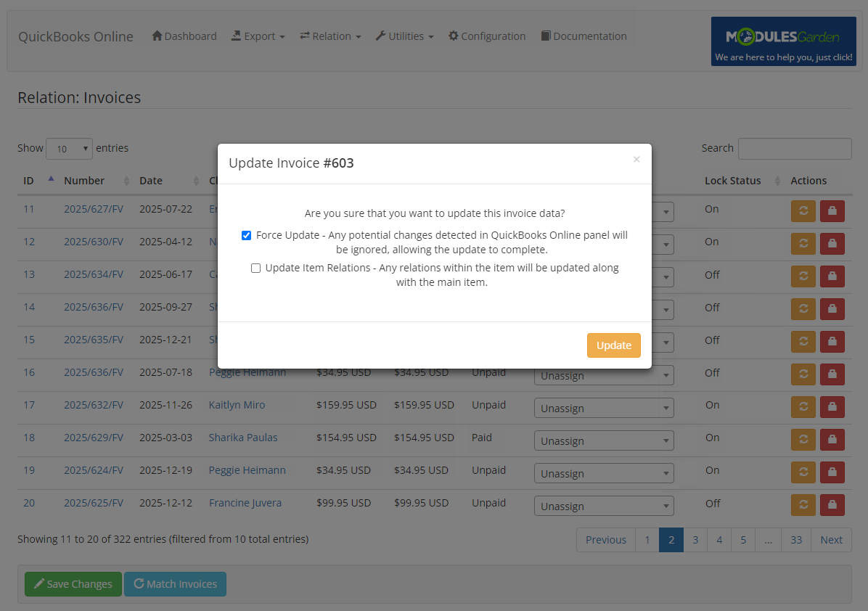Click the lock icon on invoice 2025/624/FV row
This screenshot has width=868, height=611.
click(x=832, y=472)
